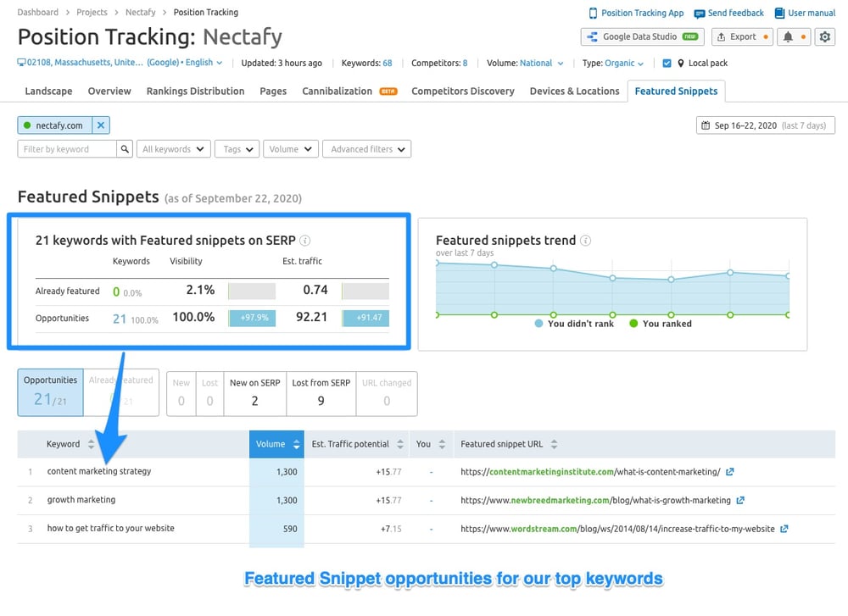Screen dimensions: 848x616
Task: Select the URL changed filter
Action: 387,393
